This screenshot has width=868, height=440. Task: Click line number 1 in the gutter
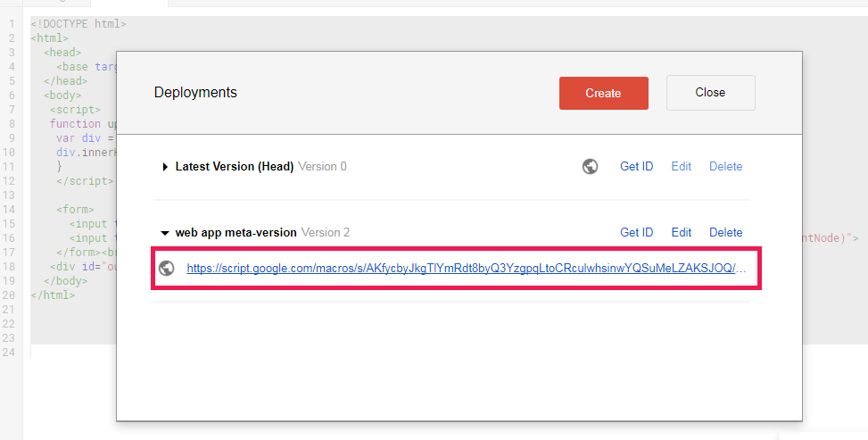coord(12,24)
